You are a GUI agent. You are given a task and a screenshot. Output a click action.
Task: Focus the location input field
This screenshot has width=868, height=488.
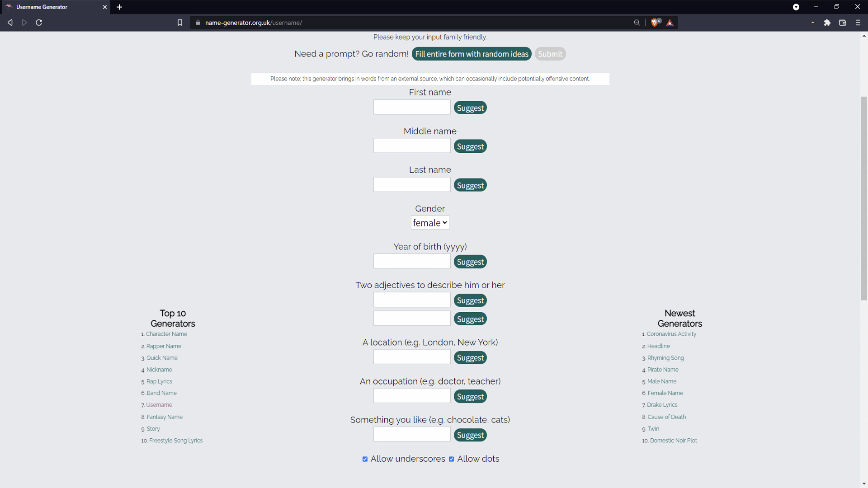coord(412,357)
